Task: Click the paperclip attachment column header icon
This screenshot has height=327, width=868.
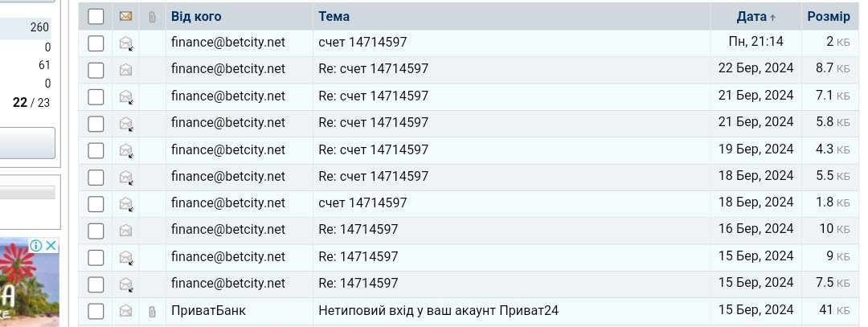Action: click(152, 16)
